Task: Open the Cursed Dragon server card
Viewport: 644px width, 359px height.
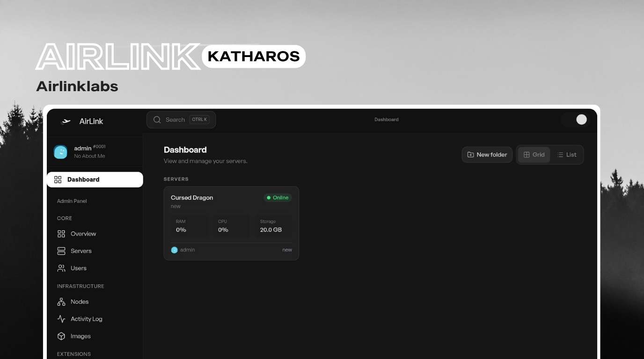Action: (231, 223)
